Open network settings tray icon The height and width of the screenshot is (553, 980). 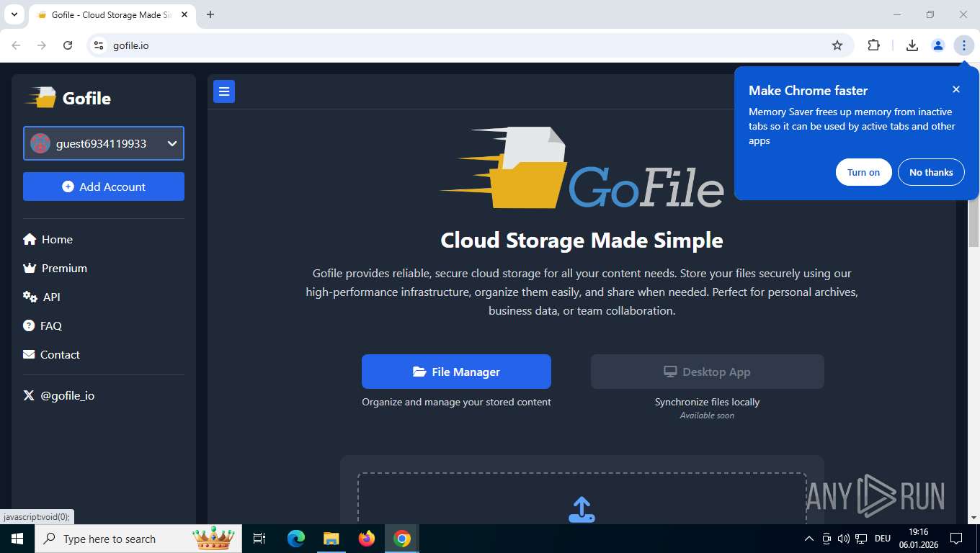[861, 539]
